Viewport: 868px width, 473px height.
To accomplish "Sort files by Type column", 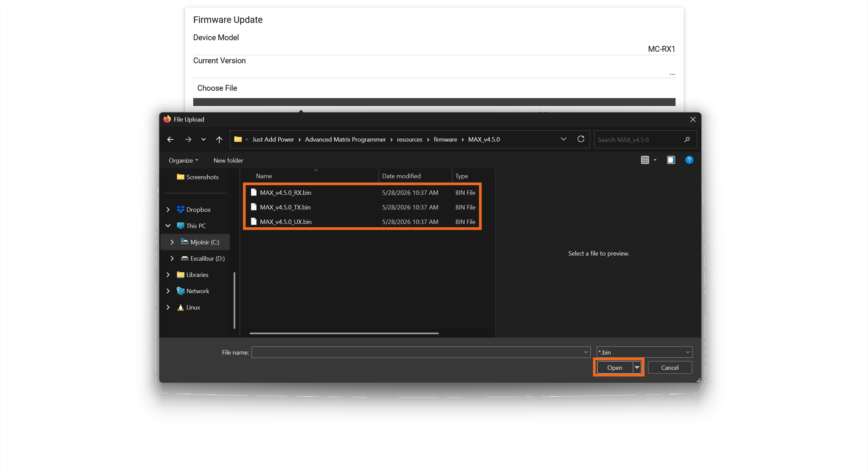I will 461,176.
